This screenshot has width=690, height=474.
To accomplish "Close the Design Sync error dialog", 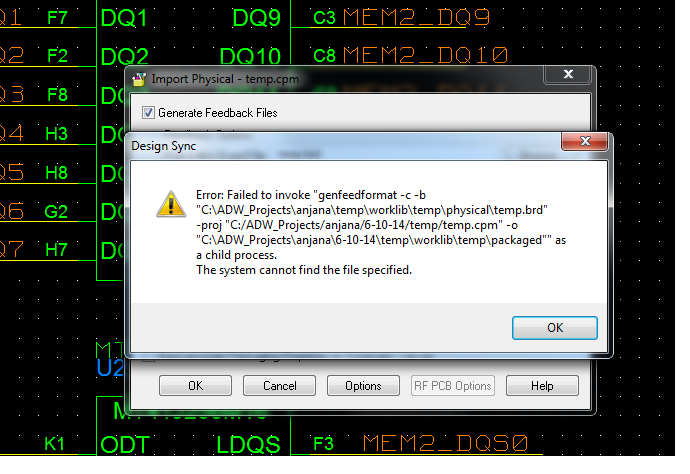I will [x=585, y=141].
